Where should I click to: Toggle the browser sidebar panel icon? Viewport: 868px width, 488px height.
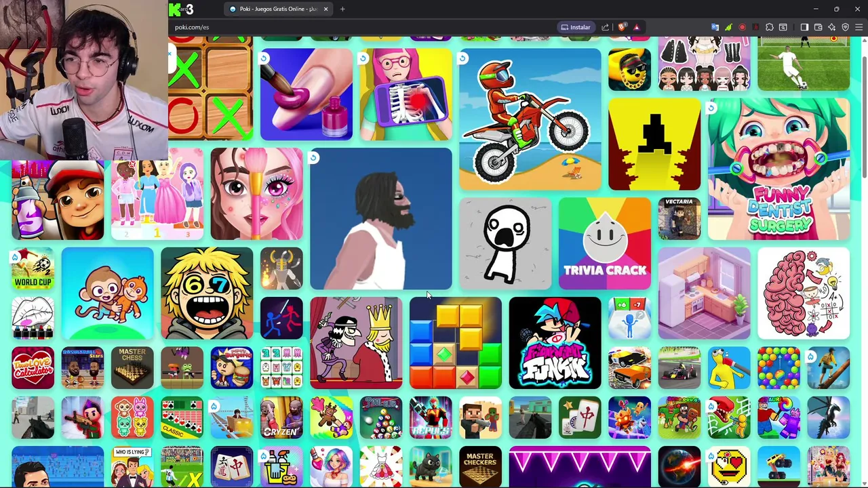[x=804, y=27]
